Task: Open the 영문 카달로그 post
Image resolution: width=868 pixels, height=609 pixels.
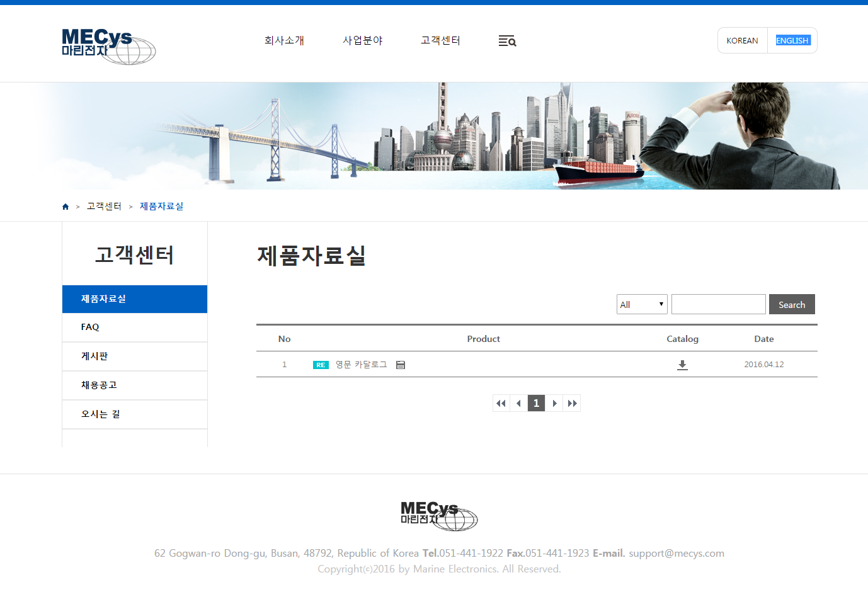Action: point(361,365)
